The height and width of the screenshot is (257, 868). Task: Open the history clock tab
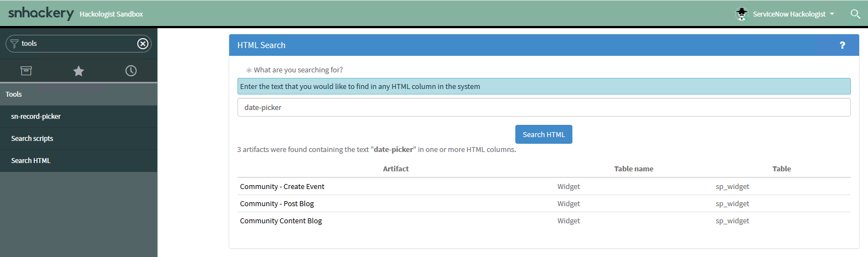(x=131, y=71)
